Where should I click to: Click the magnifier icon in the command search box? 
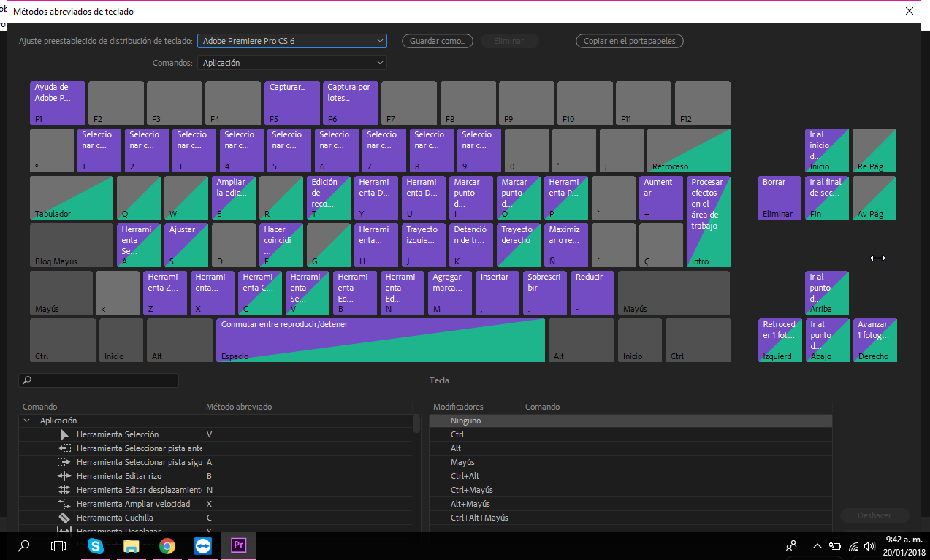point(27,380)
